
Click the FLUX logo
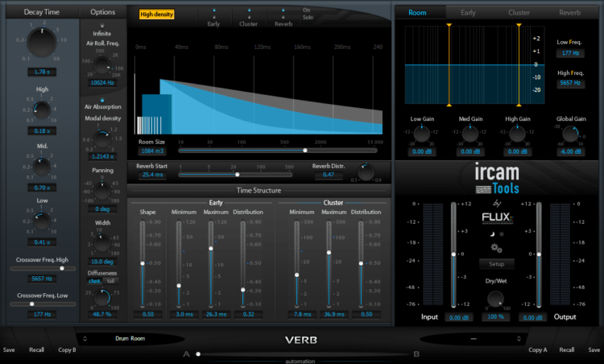[497, 218]
